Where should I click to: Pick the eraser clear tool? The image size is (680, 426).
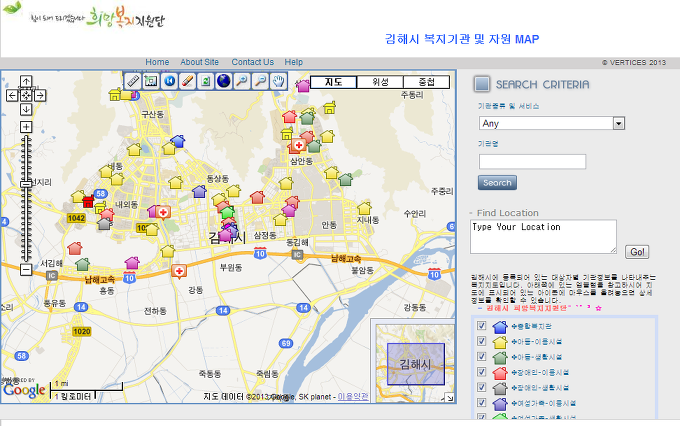(187, 81)
